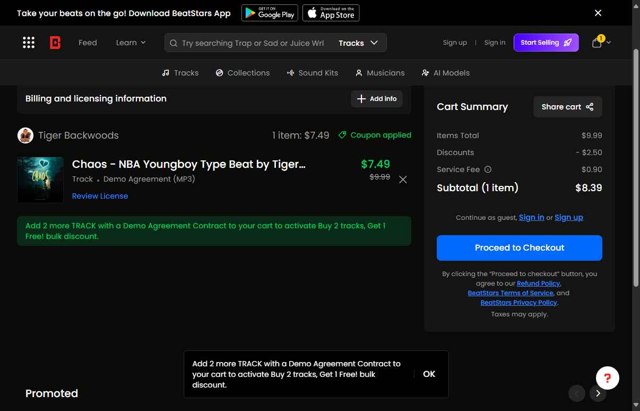
Task: Go to BeatStars home via red logo
Action: tap(55, 42)
